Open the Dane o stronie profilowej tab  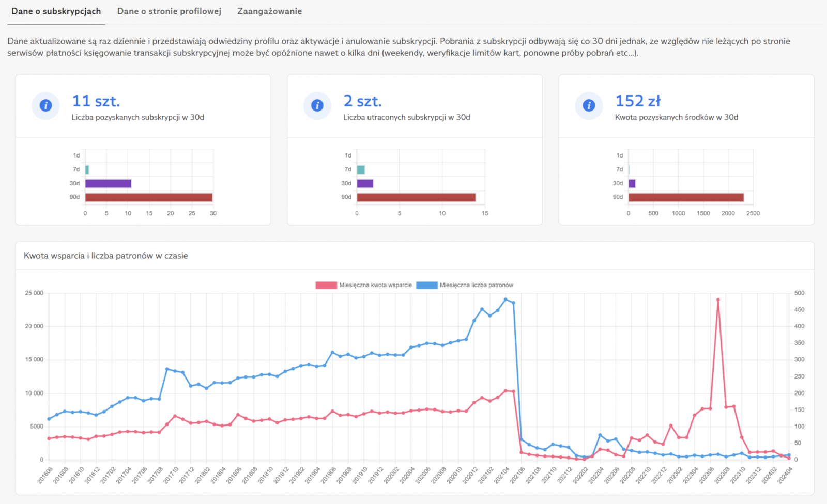pos(169,11)
